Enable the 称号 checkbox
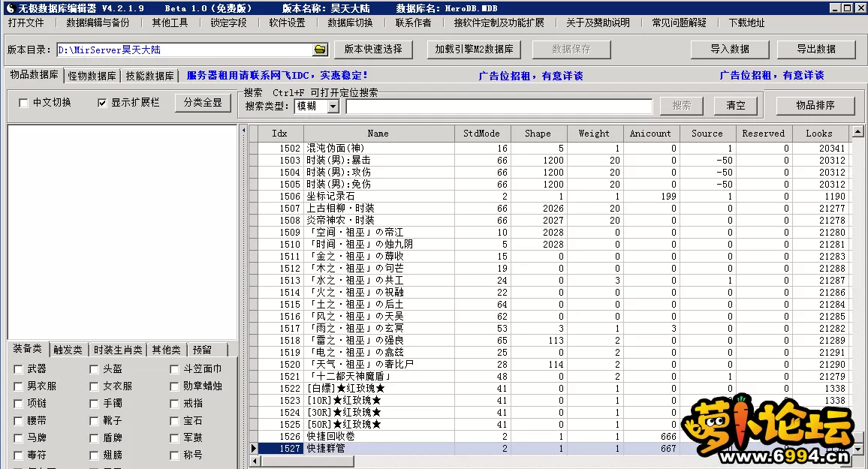 [174, 455]
